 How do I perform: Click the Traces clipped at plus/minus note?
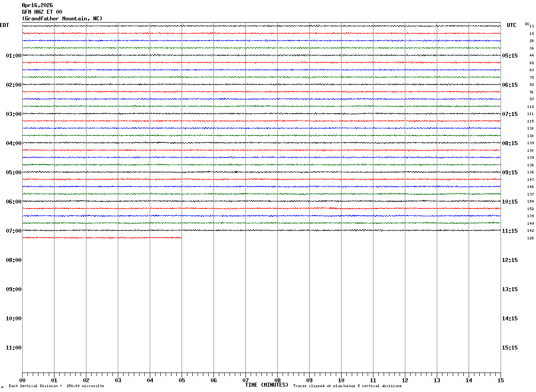click(347, 386)
